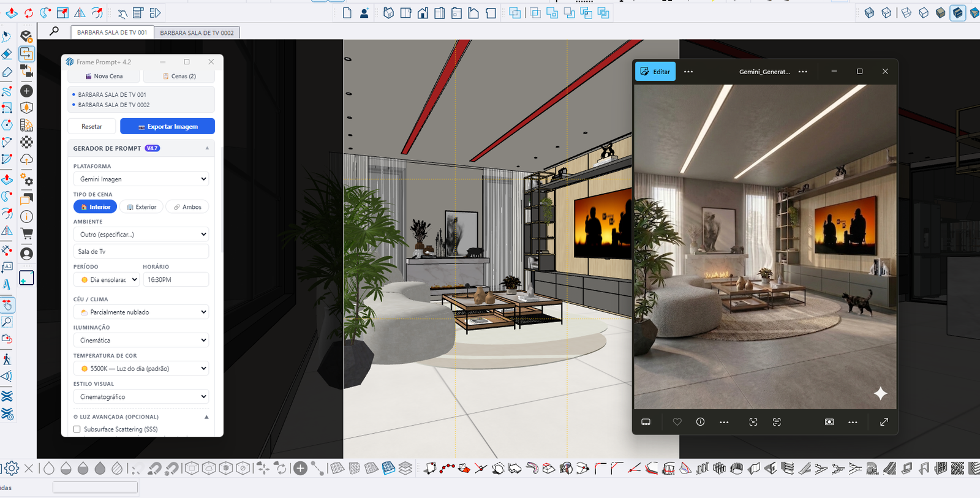Open the Plataforma Gemini Imagen dropdown
The image size is (980, 498).
coord(141,179)
